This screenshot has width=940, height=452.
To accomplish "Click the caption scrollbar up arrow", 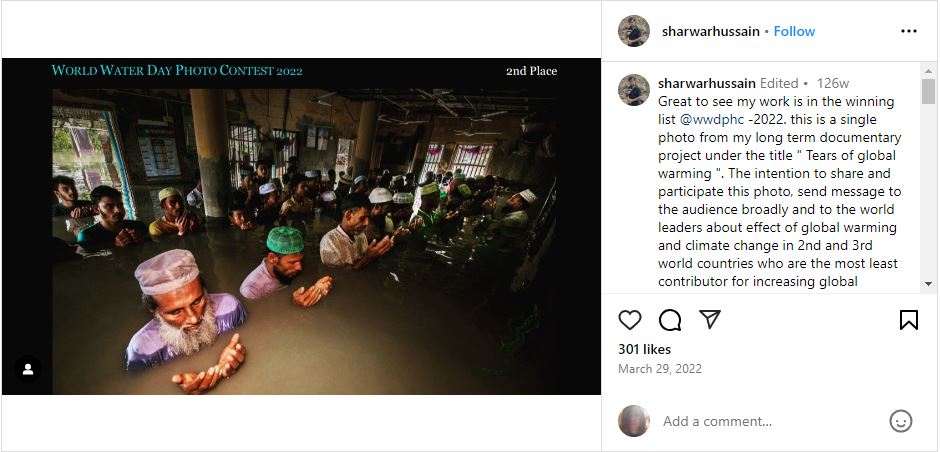I will [929, 70].
